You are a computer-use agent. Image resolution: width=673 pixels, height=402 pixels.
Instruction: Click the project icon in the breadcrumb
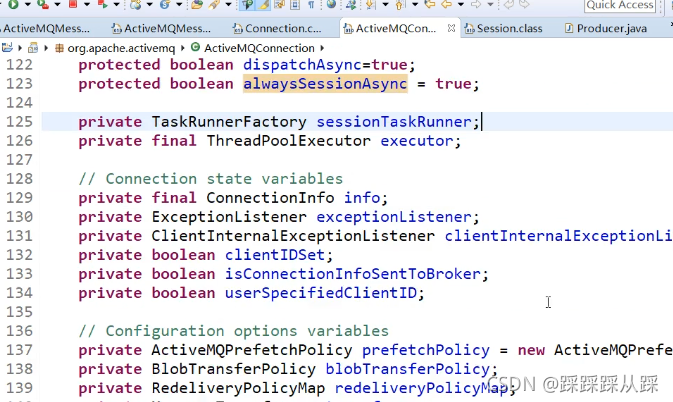click(7, 48)
